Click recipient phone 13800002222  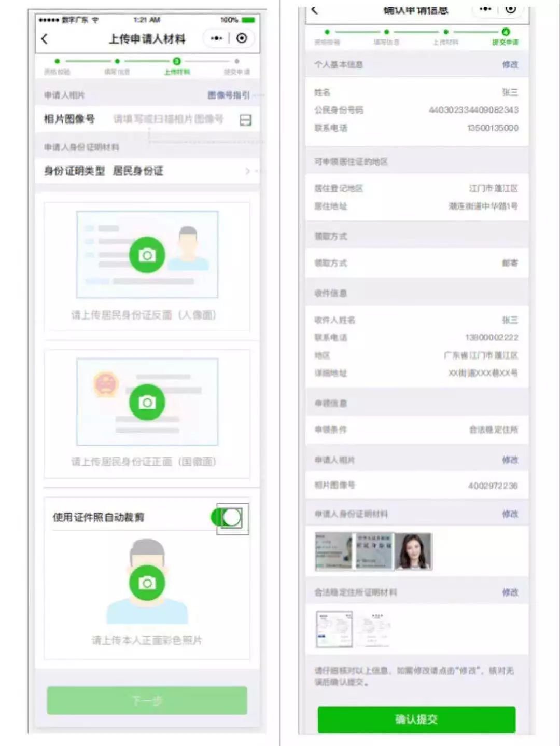click(492, 338)
